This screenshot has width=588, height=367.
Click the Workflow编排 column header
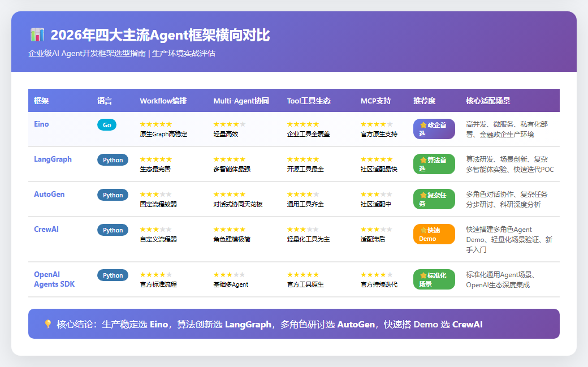(163, 101)
